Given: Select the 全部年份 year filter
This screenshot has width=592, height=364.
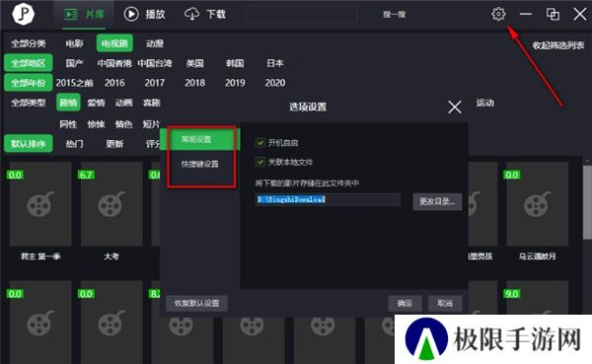Looking at the screenshot, I should coord(29,83).
